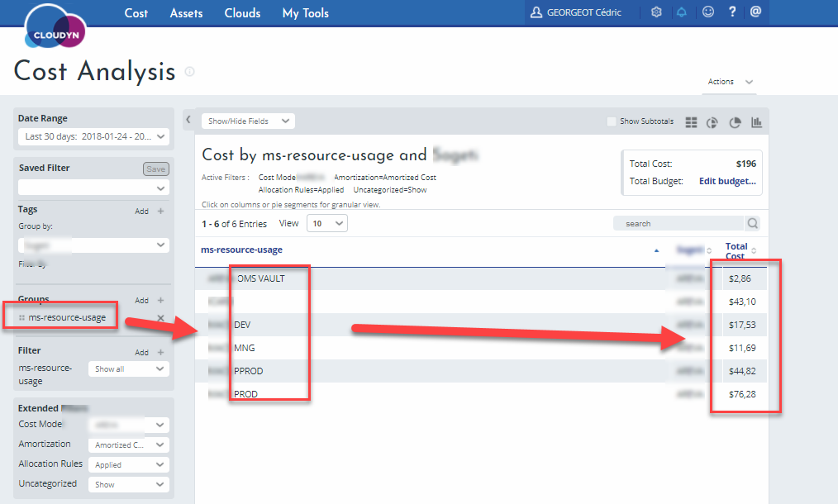Click Edit budget link
The width and height of the screenshot is (838, 504).
point(727,181)
